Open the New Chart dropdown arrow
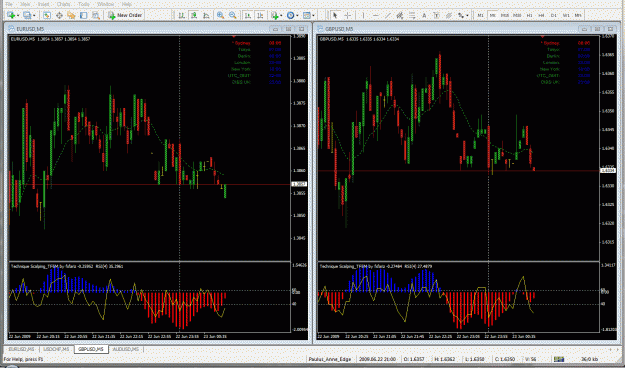The width and height of the screenshot is (625, 368). (17, 16)
